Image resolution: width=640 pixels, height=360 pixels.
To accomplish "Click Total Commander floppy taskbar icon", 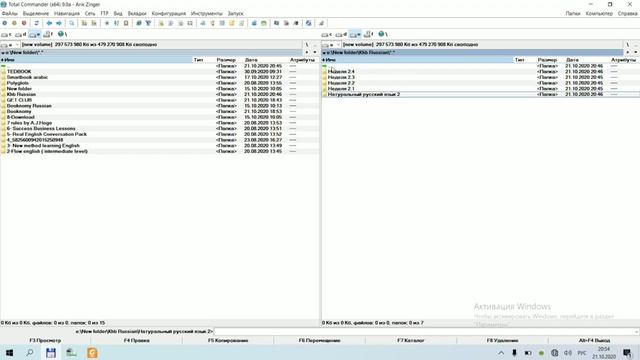I will click(x=51, y=353).
